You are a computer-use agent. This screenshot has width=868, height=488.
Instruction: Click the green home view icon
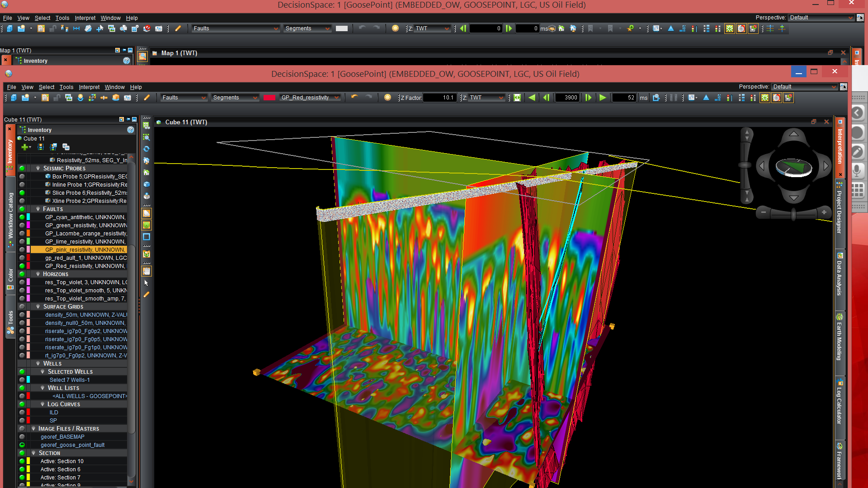146,172
